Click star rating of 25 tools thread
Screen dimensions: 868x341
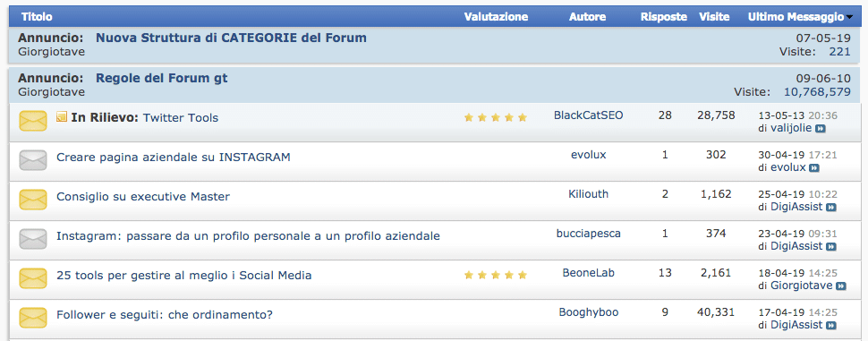(496, 275)
